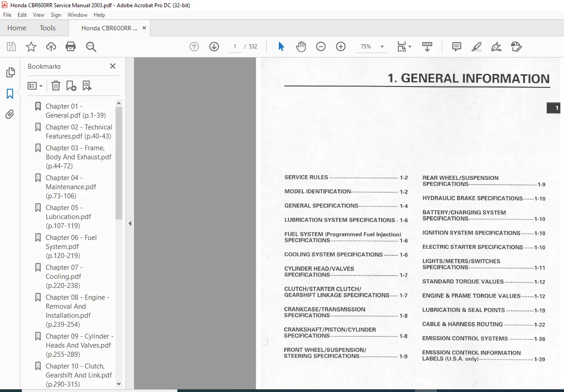The width and height of the screenshot is (564, 392).
Task: Open bookmark Chapter 04 - Maintenance.pdf
Action: (x=71, y=187)
